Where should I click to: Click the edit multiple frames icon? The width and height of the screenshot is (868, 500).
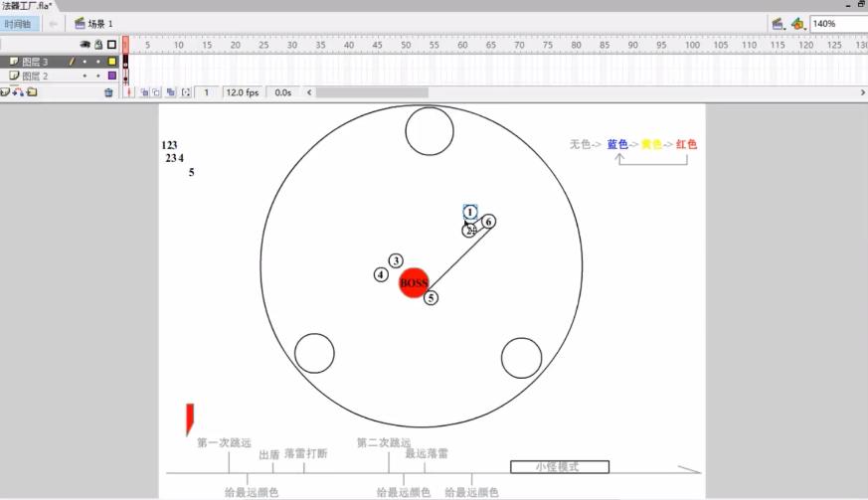click(171, 92)
